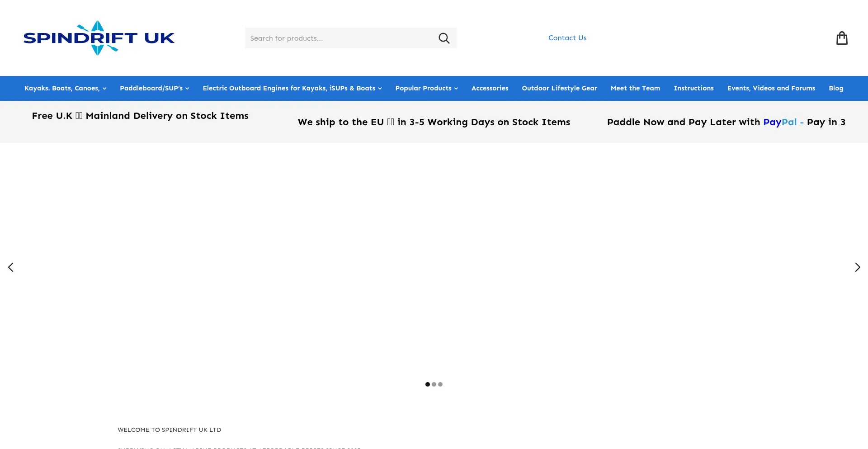Open the shopping bag cart

coord(841,38)
